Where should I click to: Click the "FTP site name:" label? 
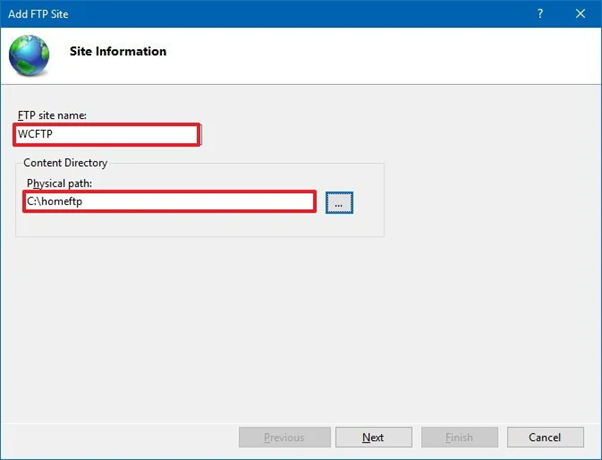pos(52,115)
